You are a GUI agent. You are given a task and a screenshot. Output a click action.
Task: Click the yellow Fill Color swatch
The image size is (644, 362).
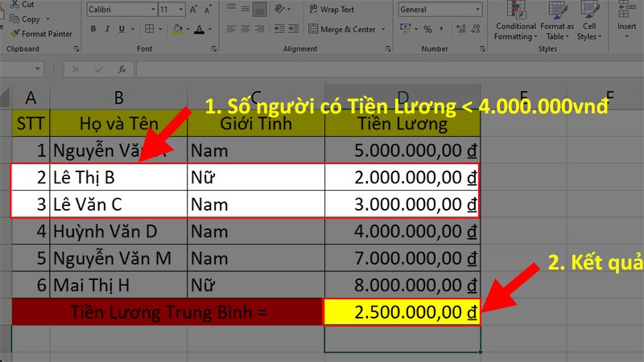coord(178,29)
